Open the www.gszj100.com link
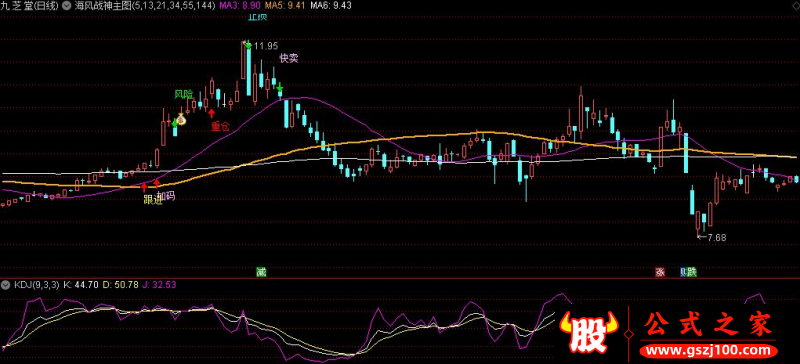 click(x=709, y=351)
